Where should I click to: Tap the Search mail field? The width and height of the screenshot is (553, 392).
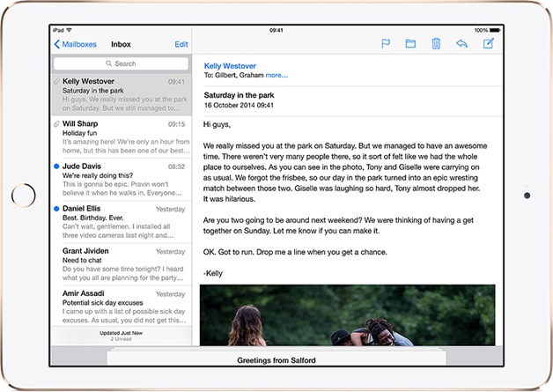click(121, 63)
